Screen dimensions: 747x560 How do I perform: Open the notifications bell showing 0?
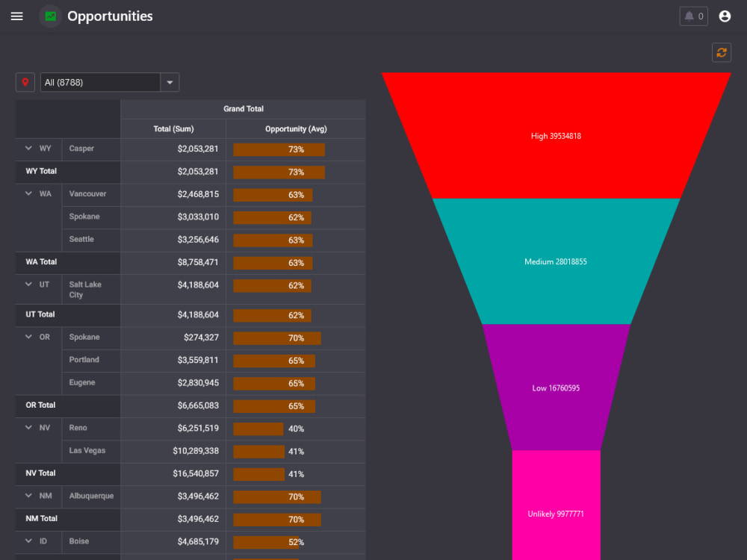693,16
